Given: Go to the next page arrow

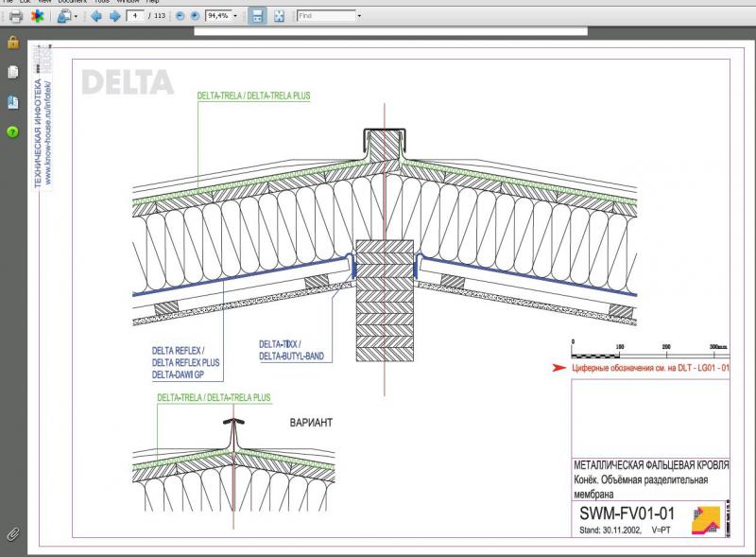Looking at the screenshot, I should (x=114, y=16).
